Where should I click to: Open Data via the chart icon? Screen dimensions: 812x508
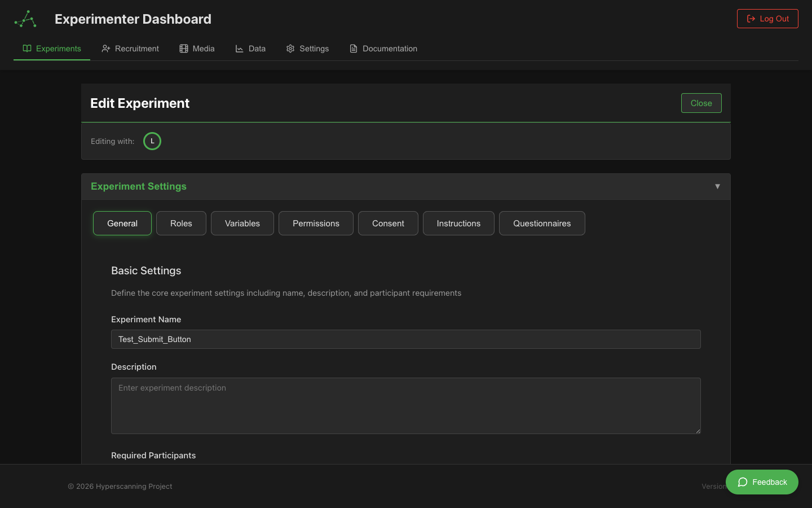point(239,49)
